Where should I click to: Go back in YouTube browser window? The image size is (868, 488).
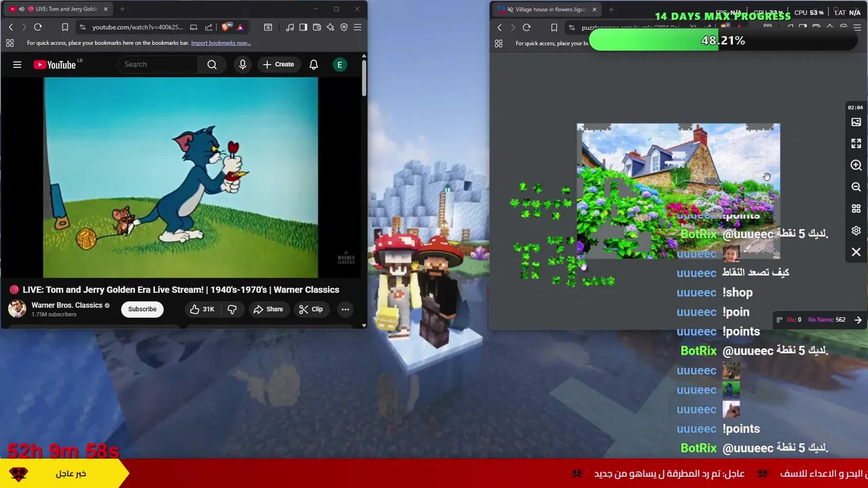[11, 27]
